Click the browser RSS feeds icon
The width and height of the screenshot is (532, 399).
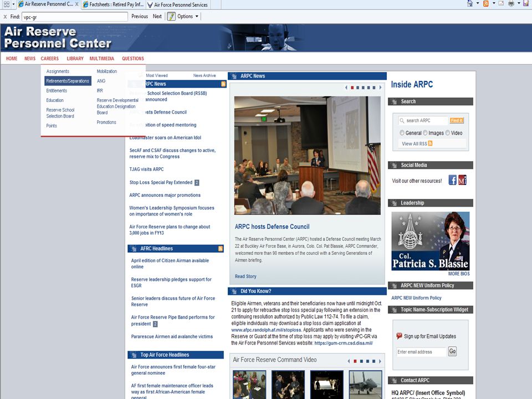coord(486,3)
